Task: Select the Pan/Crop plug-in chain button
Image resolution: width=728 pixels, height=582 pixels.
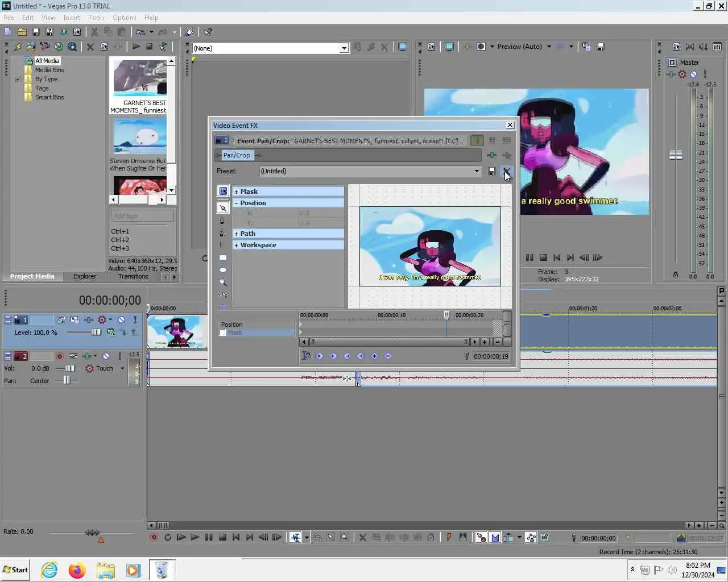Action: [236, 155]
